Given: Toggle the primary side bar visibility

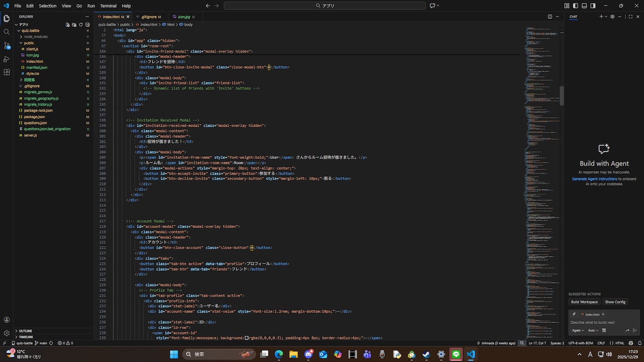Looking at the screenshot, I should [x=575, y=6].
